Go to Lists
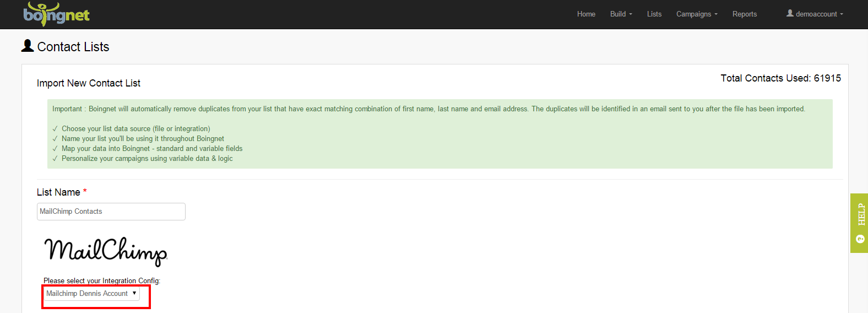This screenshot has width=868, height=313. pos(654,14)
